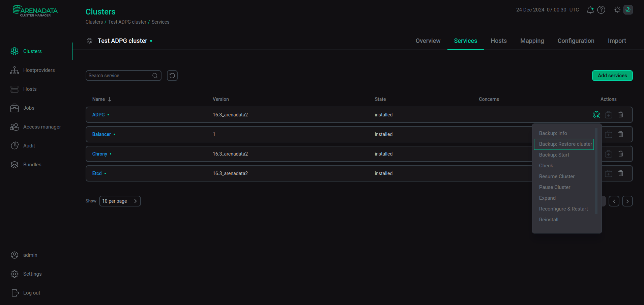Screen dimensions: 644x305
Task: Delete the Balancer service with the trash icon
Action: pos(621,134)
